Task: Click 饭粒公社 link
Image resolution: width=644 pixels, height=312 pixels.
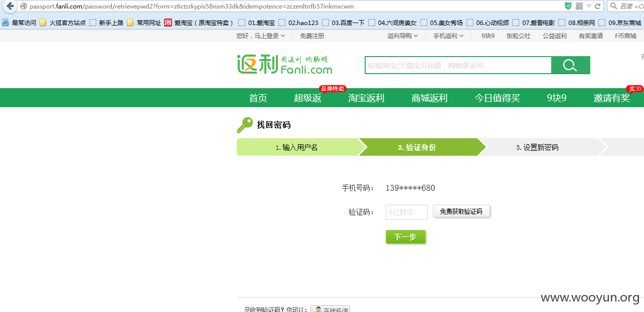Action: tap(519, 36)
